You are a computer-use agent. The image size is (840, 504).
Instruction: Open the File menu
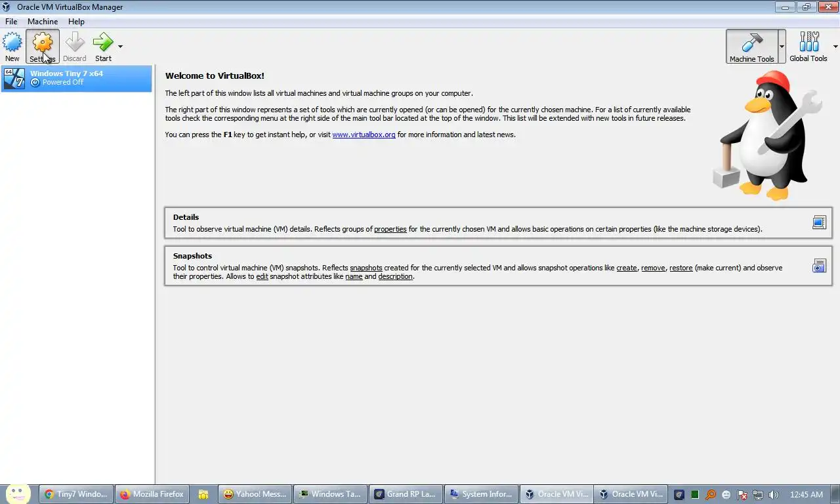tap(11, 21)
